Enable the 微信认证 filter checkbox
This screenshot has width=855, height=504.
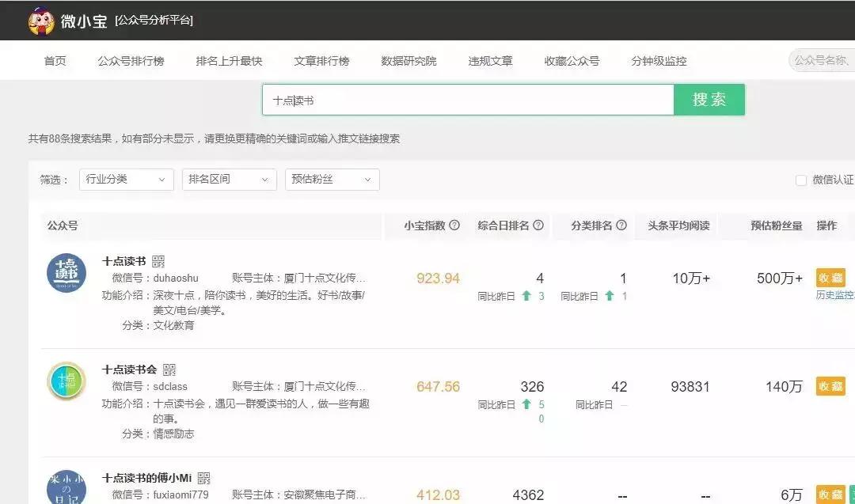pos(801,180)
